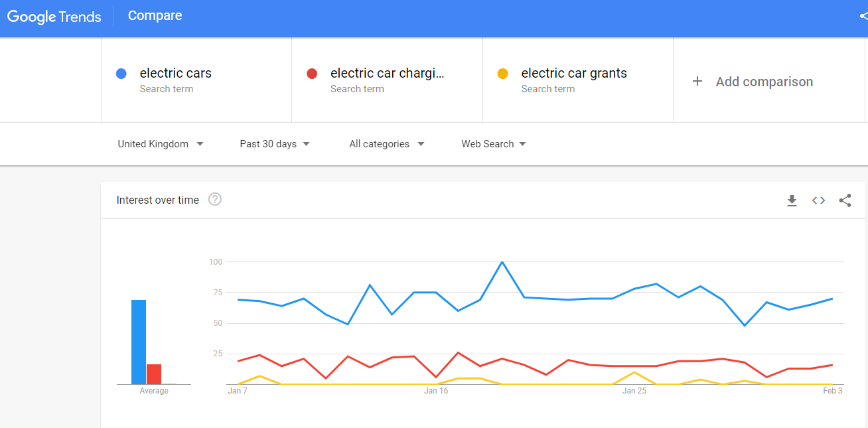Click the Google Trends logo
868x428 pixels.
click(x=54, y=17)
